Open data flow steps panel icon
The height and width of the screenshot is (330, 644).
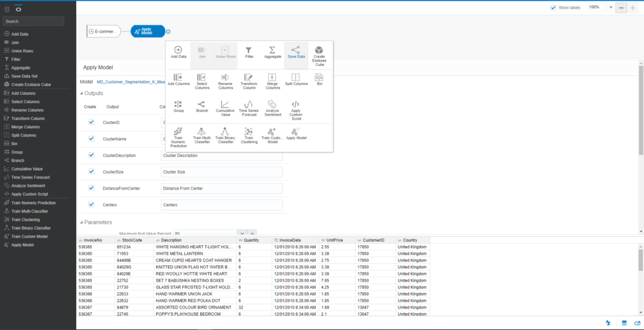tap(18, 9)
